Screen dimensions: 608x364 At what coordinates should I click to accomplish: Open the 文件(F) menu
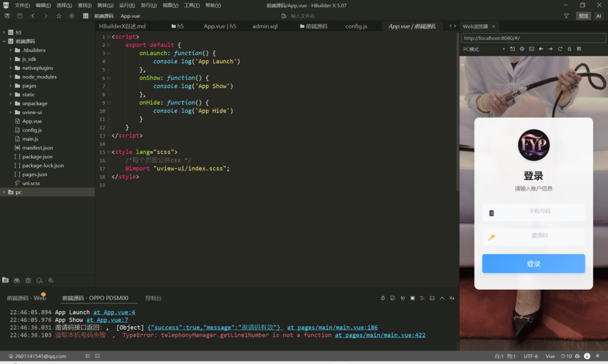[x=22, y=5]
